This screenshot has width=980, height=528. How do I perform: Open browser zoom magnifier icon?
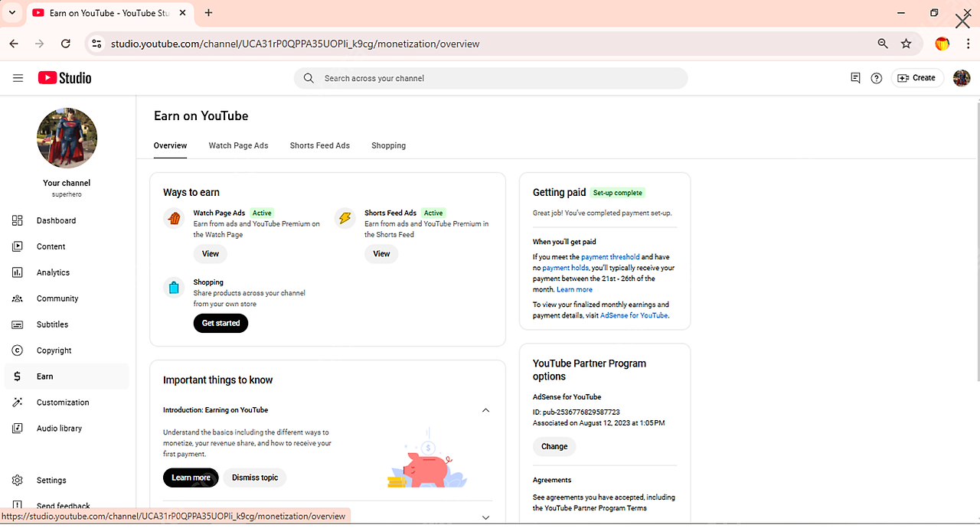tap(883, 44)
